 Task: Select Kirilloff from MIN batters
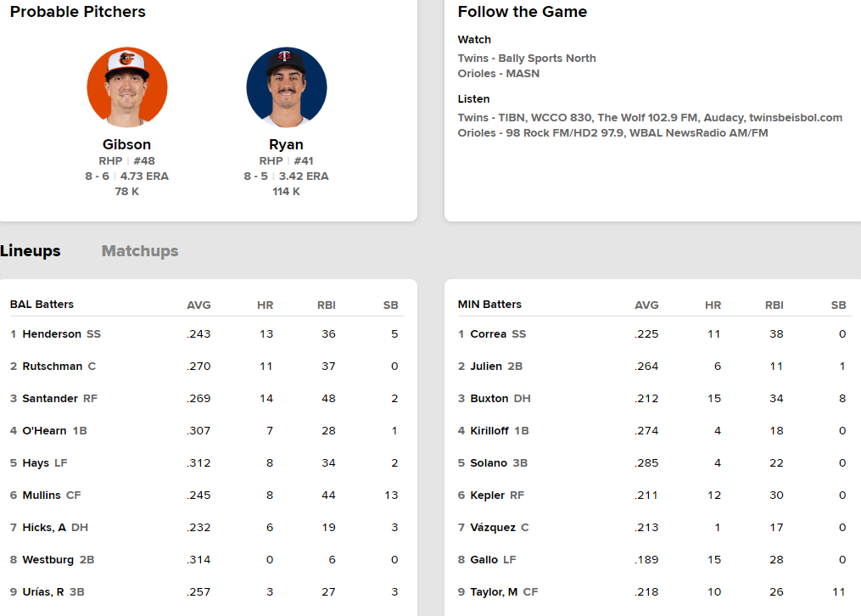click(489, 431)
